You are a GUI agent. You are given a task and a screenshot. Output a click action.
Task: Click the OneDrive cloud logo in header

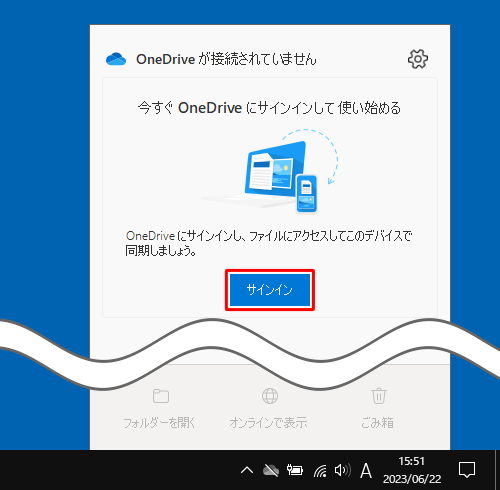click(116, 59)
